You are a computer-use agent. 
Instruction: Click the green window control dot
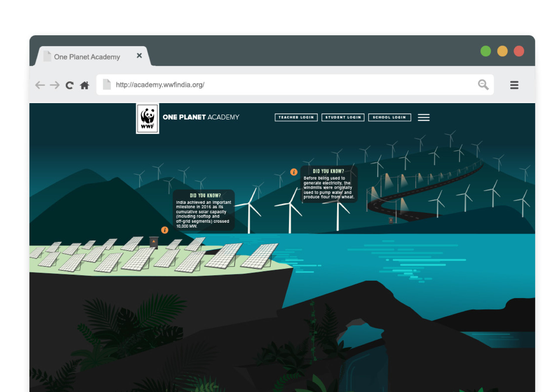pyautogui.click(x=486, y=51)
